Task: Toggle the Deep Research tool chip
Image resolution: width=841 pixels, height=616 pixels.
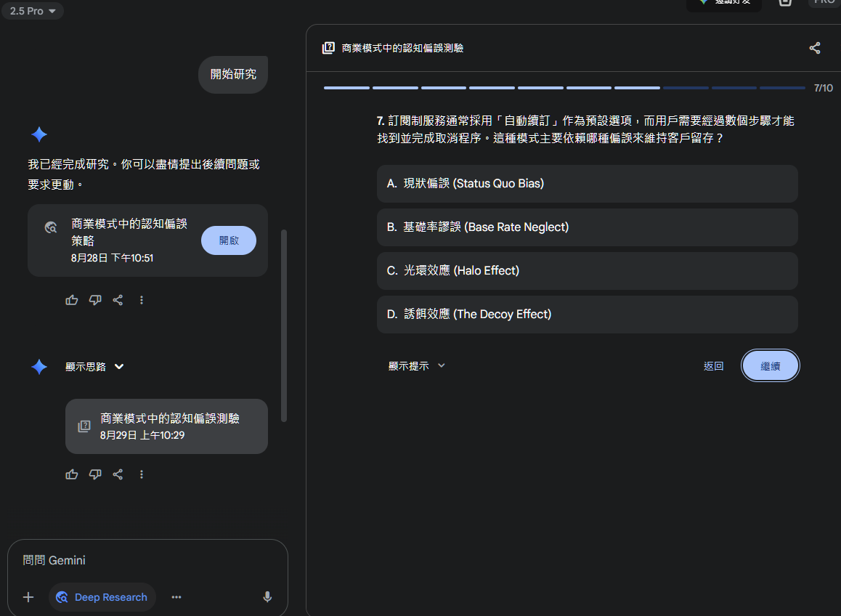Action: pyautogui.click(x=102, y=597)
